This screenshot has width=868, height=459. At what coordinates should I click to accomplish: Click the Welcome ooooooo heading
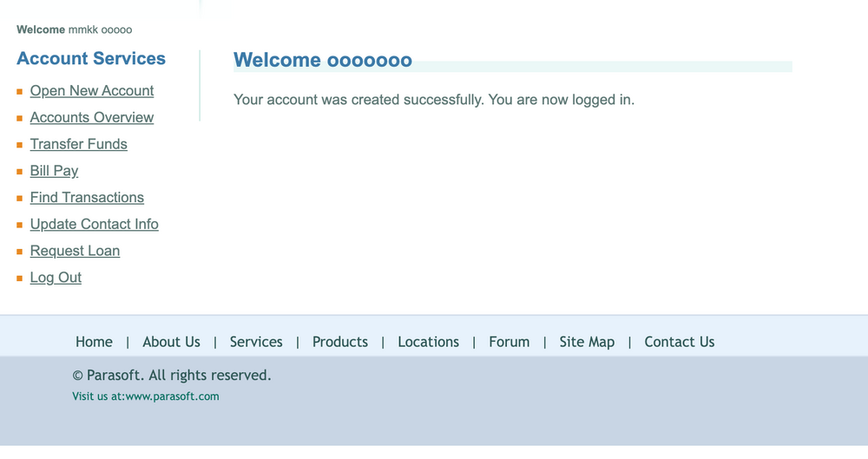tap(323, 60)
